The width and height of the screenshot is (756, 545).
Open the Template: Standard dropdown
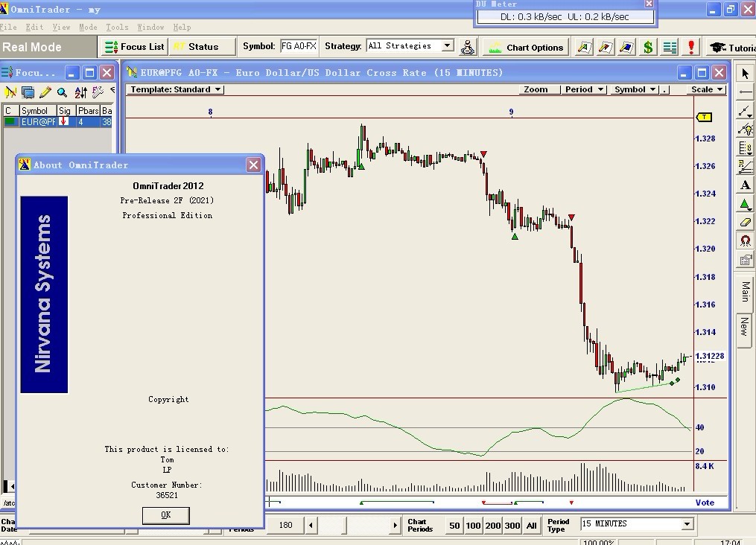pos(176,89)
